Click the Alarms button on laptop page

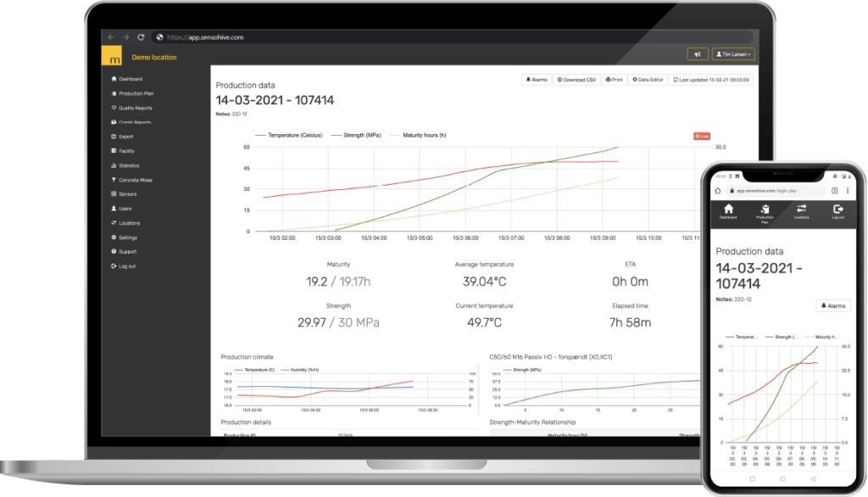point(537,80)
